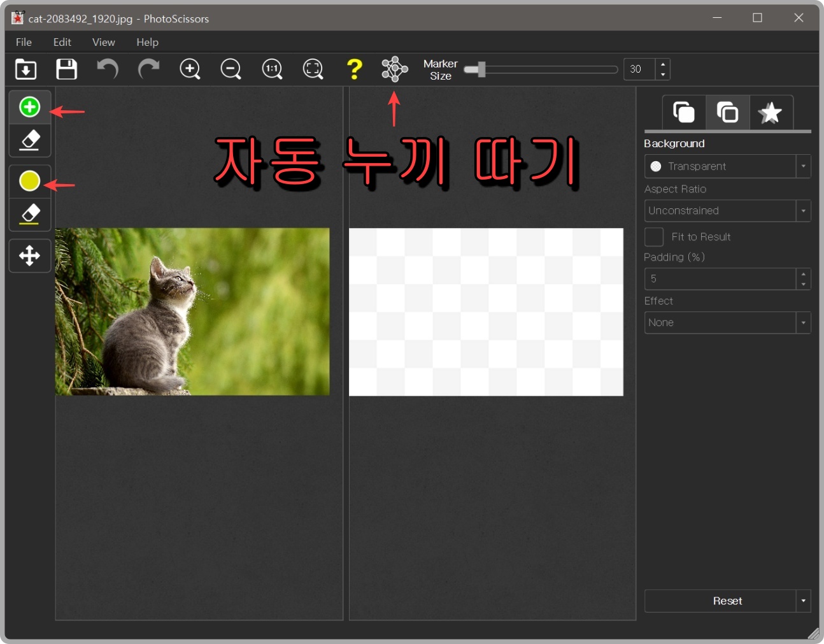Fit the image to the window
824x644 pixels.
[313, 69]
